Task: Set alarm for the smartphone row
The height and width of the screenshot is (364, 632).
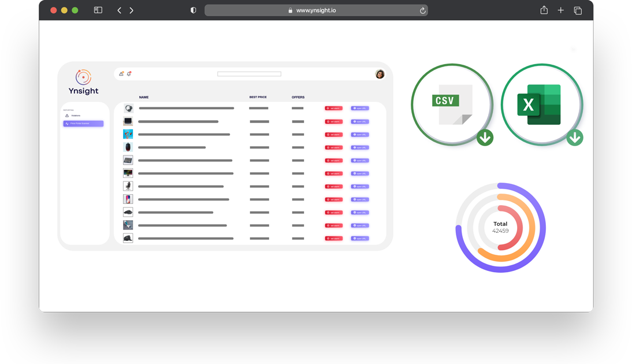Action: point(334,199)
